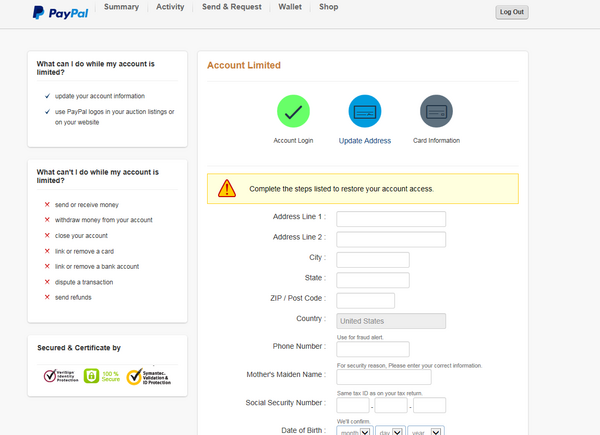Click the red X beside dispute a transaction
Image resolution: width=600 pixels, height=435 pixels.
(47, 282)
